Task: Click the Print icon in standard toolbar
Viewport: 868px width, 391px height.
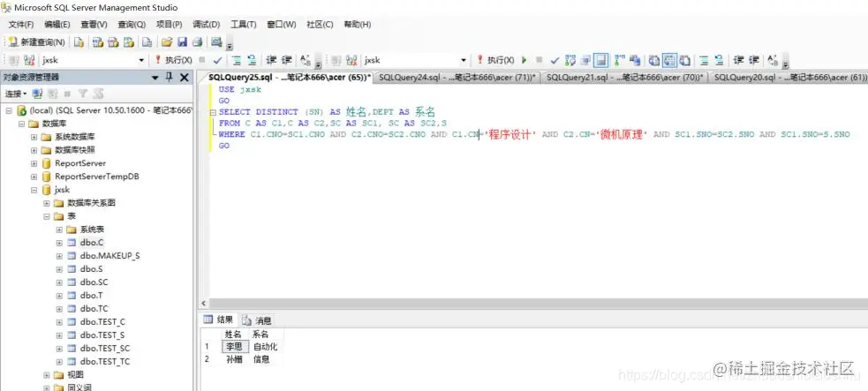Action: coord(197,42)
